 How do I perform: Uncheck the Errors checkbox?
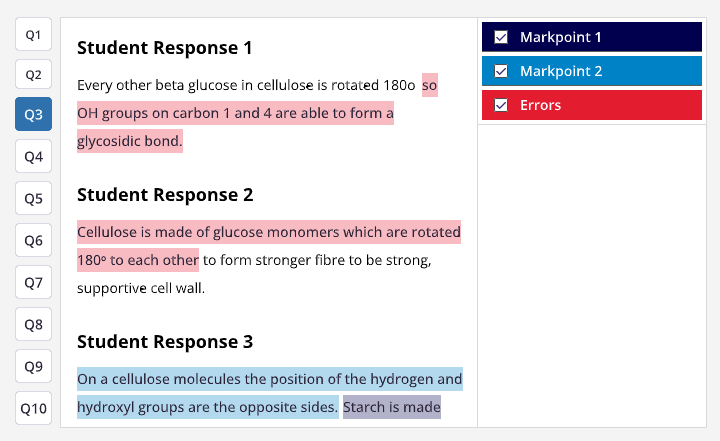502,105
